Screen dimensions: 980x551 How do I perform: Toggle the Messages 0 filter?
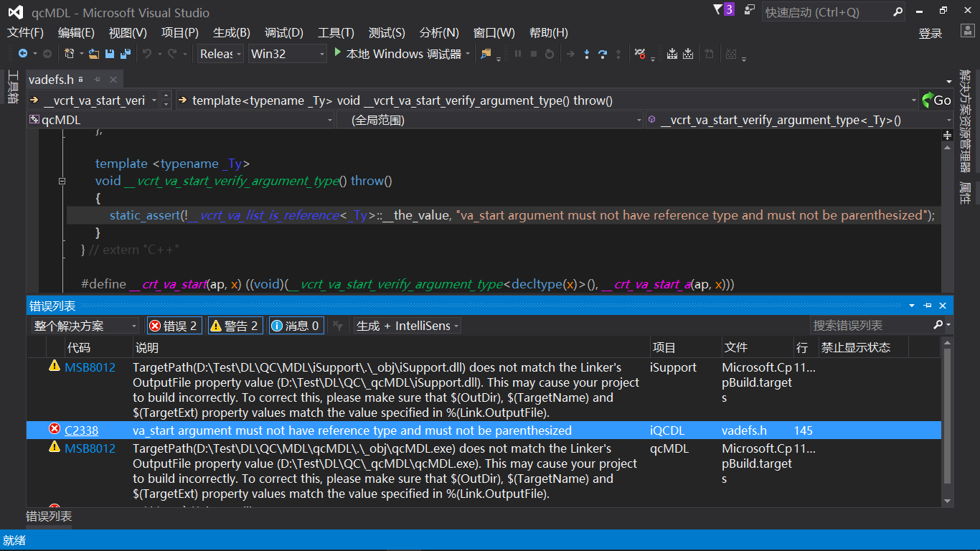(296, 326)
